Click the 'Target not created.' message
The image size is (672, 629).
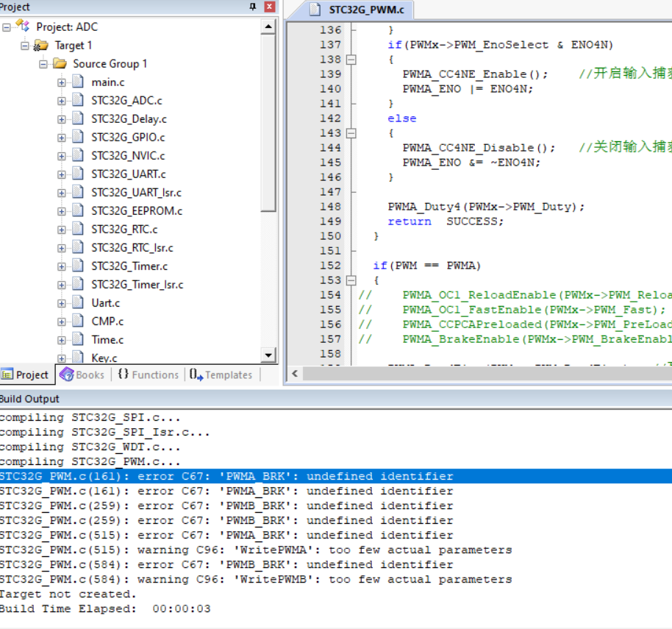68,594
